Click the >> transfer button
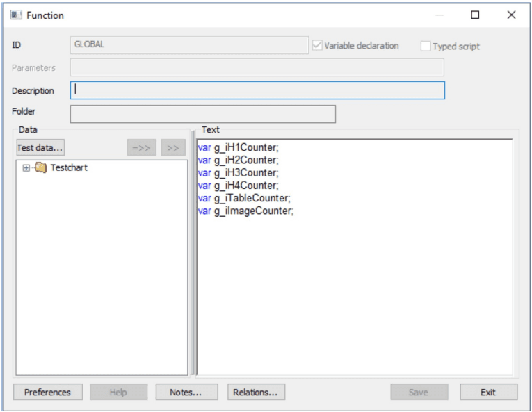Screen dimensions: 532x412 [173, 147]
